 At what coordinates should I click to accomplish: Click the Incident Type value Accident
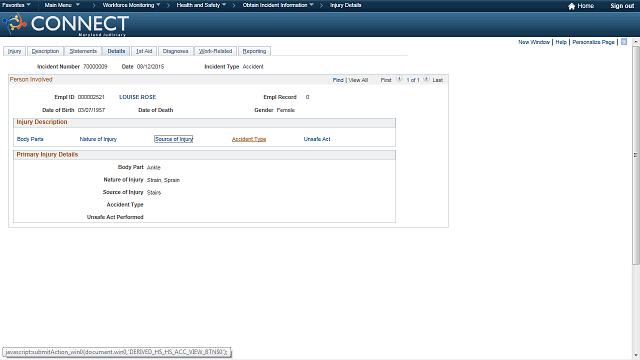[x=253, y=67]
